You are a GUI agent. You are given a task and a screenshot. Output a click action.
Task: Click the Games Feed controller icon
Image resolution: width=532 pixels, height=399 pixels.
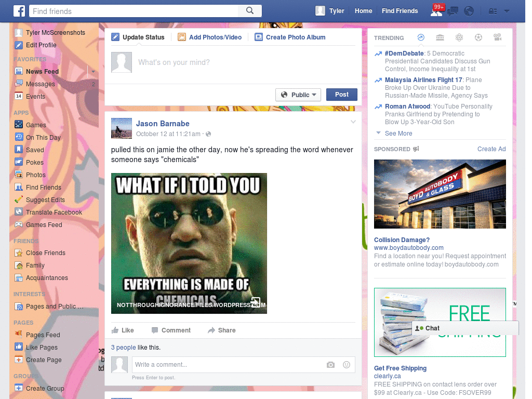pyautogui.click(x=19, y=224)
